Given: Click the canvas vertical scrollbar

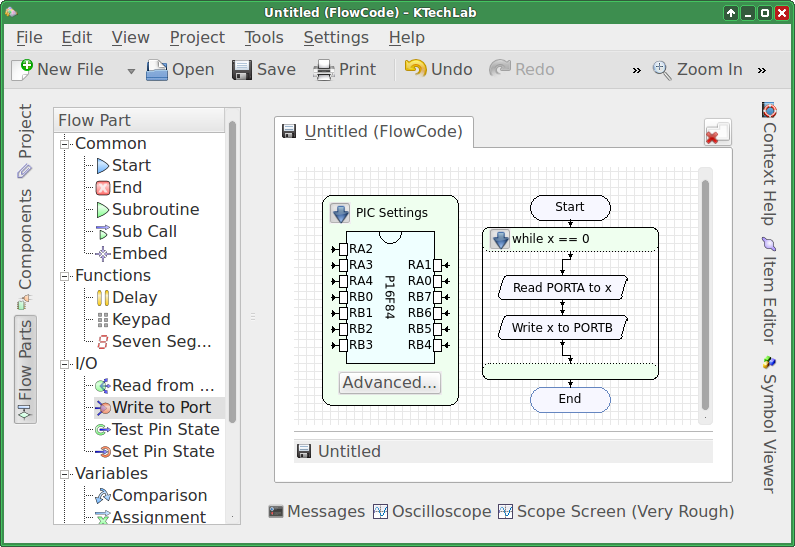Looking at the screenshot, I should pos(705,295).
